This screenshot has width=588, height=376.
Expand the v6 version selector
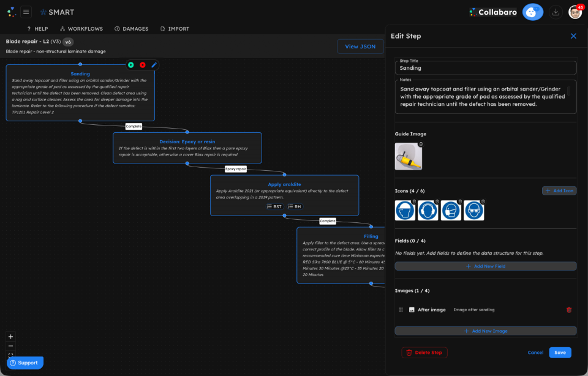click(67, 42)
